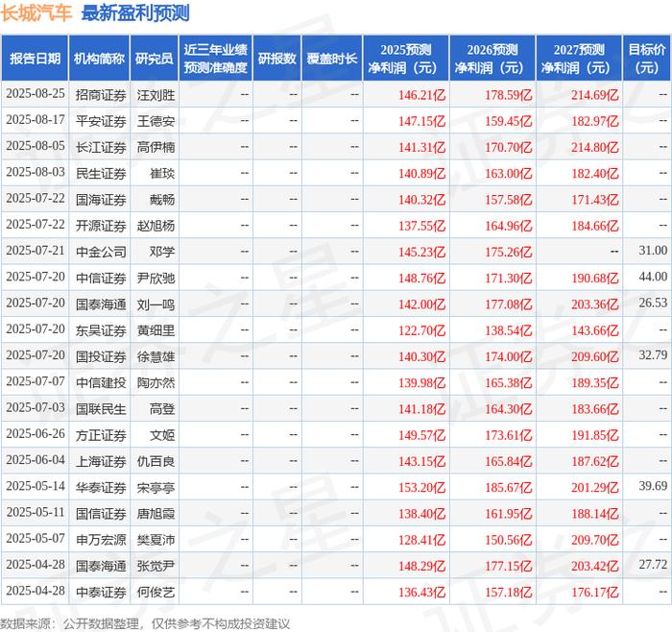The height and width of the screenshot is (632, 672).
Task: Select the 2027预测净利润 column header
Action: click(579, 58)
